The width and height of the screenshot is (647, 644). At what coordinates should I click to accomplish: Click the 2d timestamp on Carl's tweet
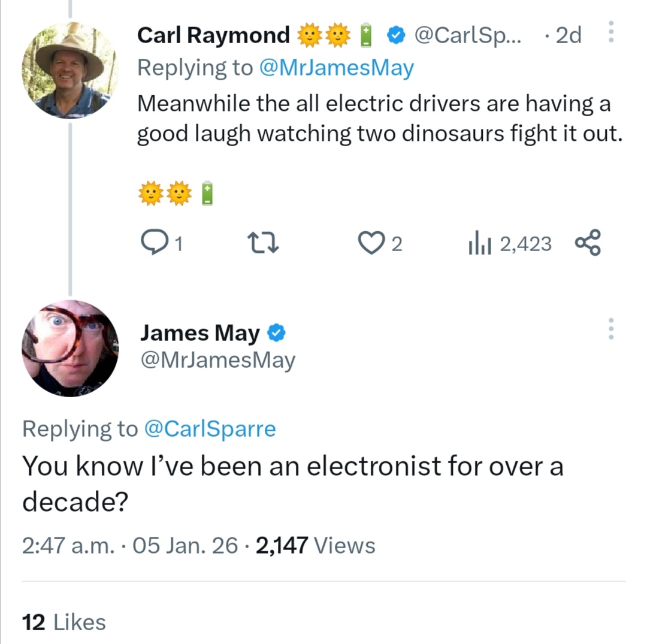pyautogui.click(x=568, y=36)
